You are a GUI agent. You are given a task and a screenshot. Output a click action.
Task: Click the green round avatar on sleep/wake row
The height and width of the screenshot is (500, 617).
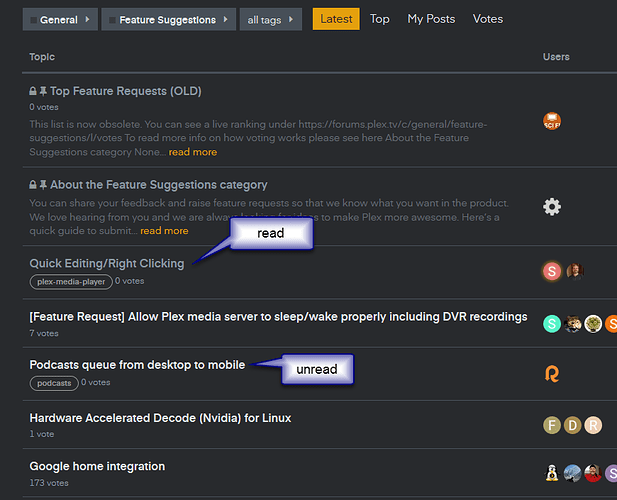pyautogui.click(x=593, y=324)
